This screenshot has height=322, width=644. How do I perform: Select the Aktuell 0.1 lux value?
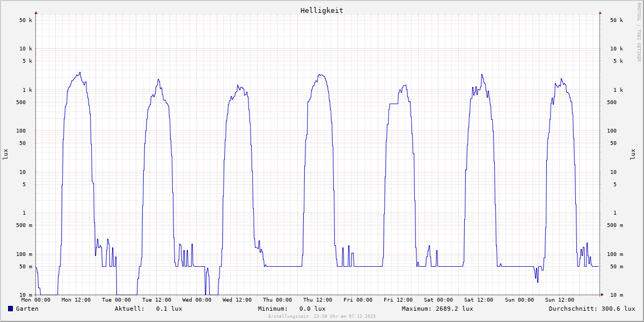coord(148,309)
